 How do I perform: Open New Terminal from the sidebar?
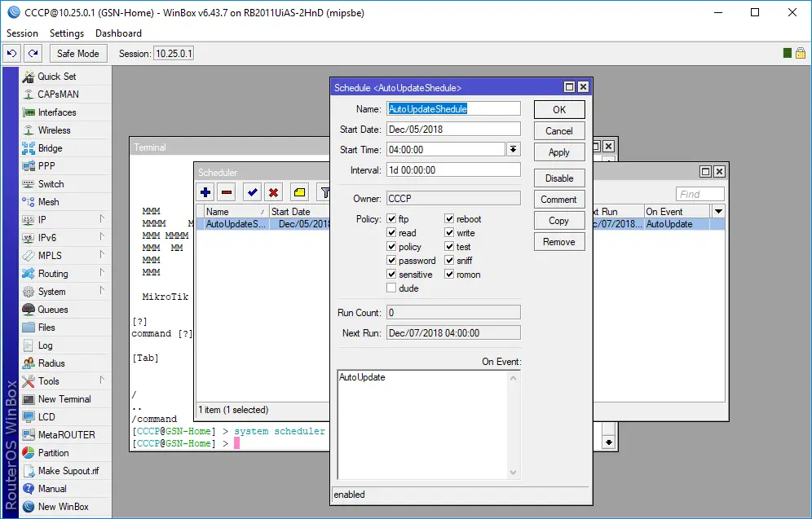tap(65, 399)
